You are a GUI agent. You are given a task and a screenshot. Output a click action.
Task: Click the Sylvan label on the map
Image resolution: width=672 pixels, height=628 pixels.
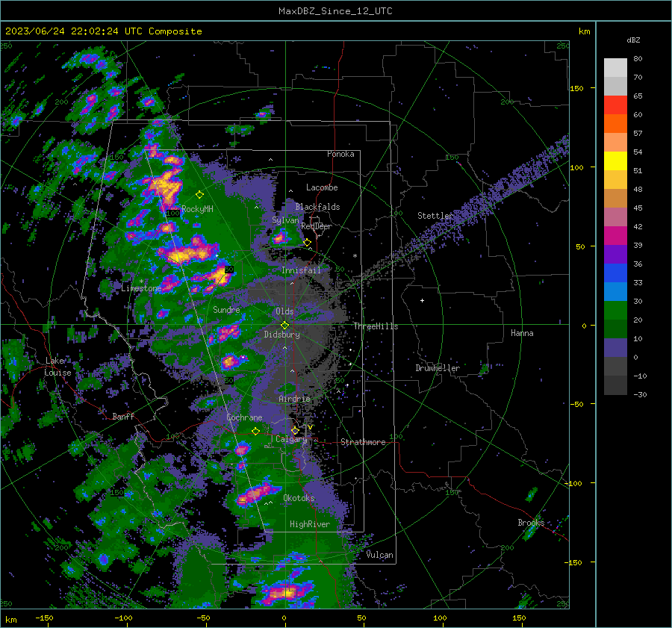[285, 220]
